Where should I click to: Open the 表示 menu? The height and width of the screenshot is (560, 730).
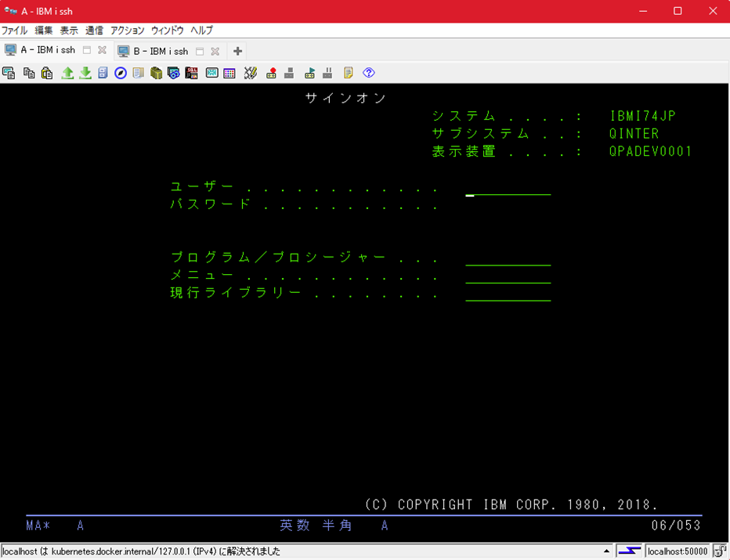[x=69, y=31]
